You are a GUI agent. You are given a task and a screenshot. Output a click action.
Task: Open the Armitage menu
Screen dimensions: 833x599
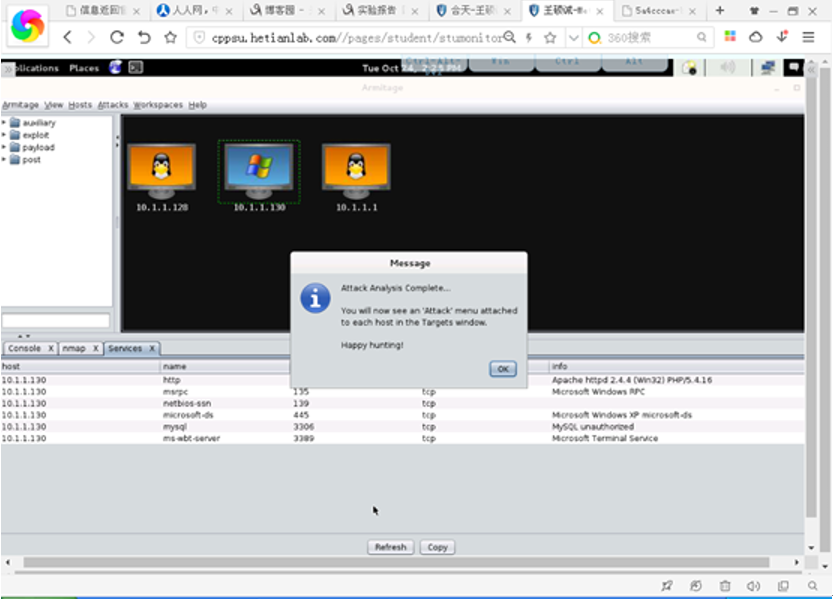pyautogui.click(x=20, y=105)
